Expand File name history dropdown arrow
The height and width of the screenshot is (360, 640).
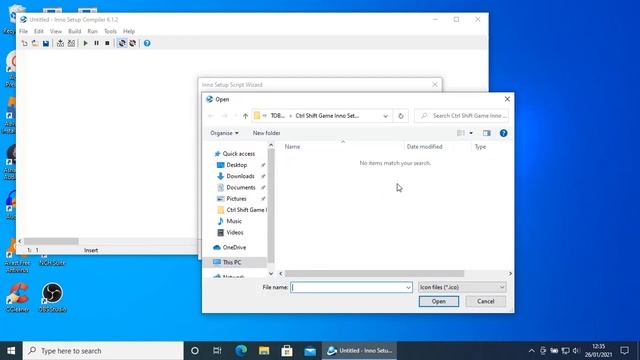[408, 287]
